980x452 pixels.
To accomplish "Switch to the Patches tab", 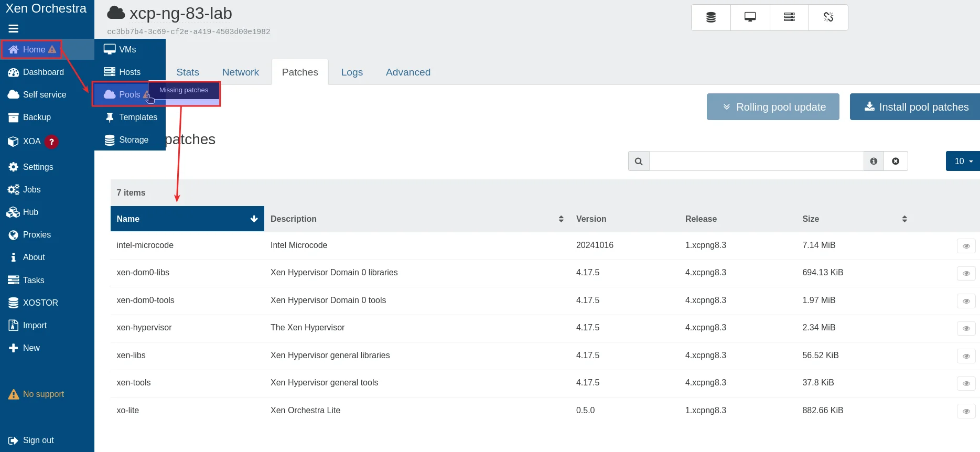I will (x=300, y=72).
